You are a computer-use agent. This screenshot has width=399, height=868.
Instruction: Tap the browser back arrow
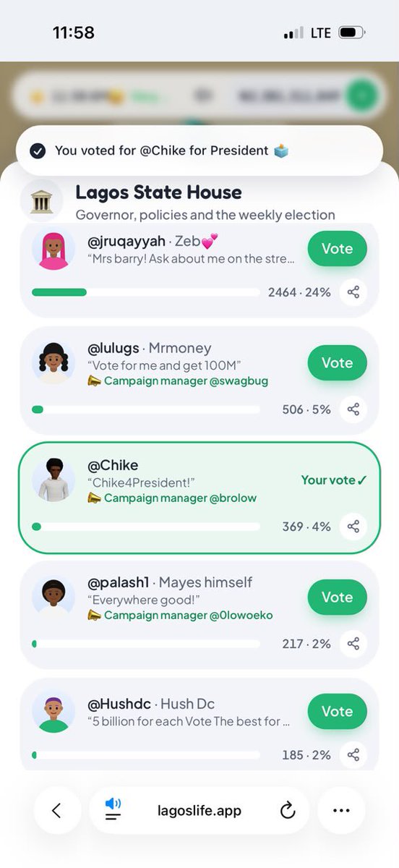tap(57, 811)
